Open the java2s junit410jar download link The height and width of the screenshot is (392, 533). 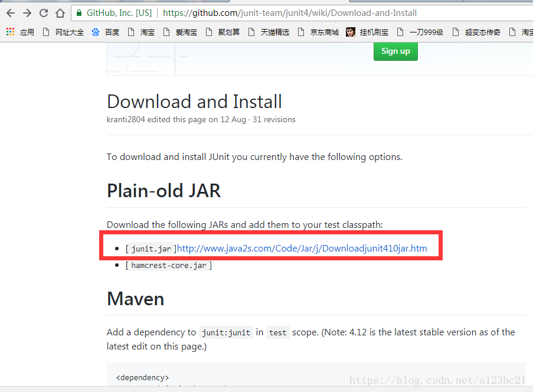(x=302, y=249)
